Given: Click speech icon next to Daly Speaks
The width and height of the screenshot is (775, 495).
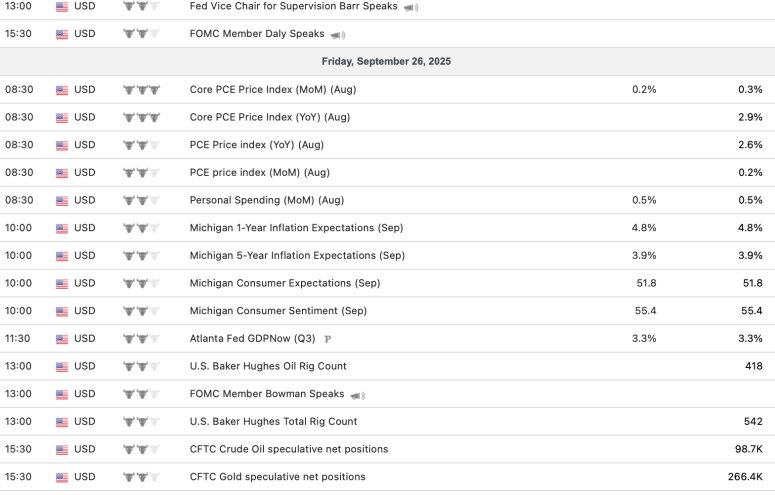Looking at the screenshot, I should [338, 35].
